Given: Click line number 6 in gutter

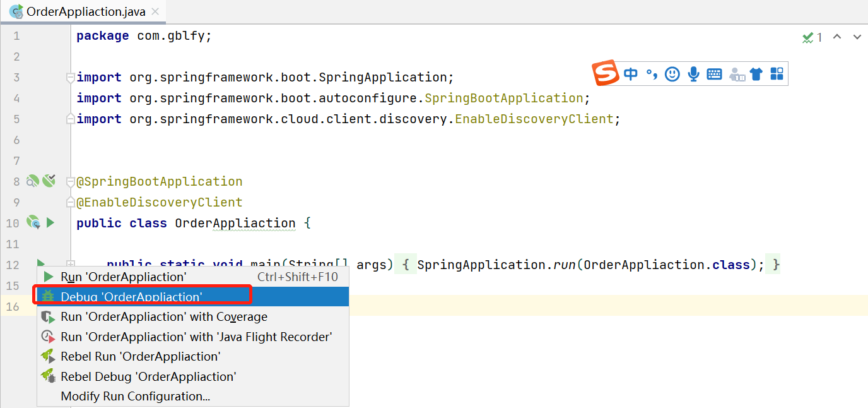Looking at the screenshot, I should tap(16, 140).
